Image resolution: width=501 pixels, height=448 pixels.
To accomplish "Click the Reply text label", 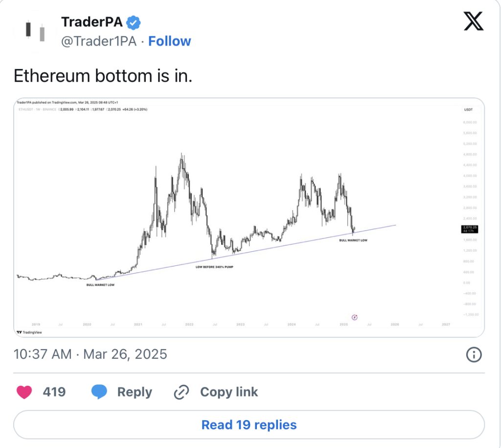I will tap(135, 392).
